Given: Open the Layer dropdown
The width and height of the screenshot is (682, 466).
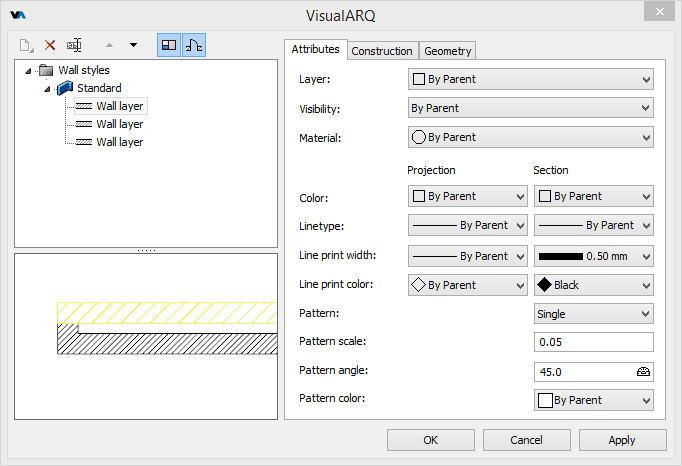Looking at the screenshot, I should pos(531,79).
